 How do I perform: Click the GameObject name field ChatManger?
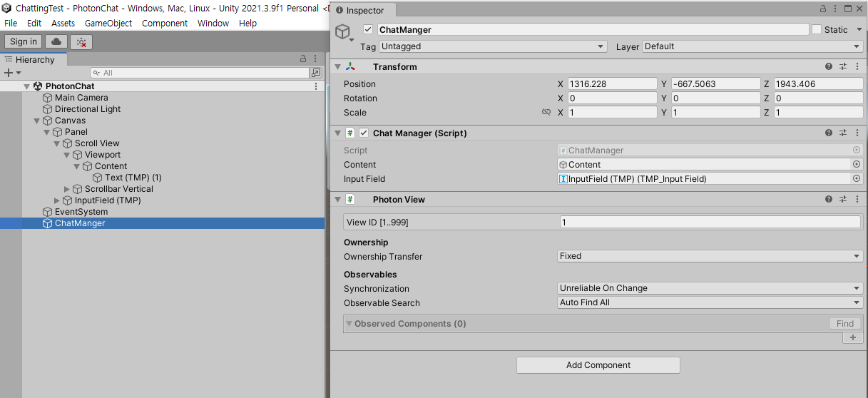click(x=592, y=30)
